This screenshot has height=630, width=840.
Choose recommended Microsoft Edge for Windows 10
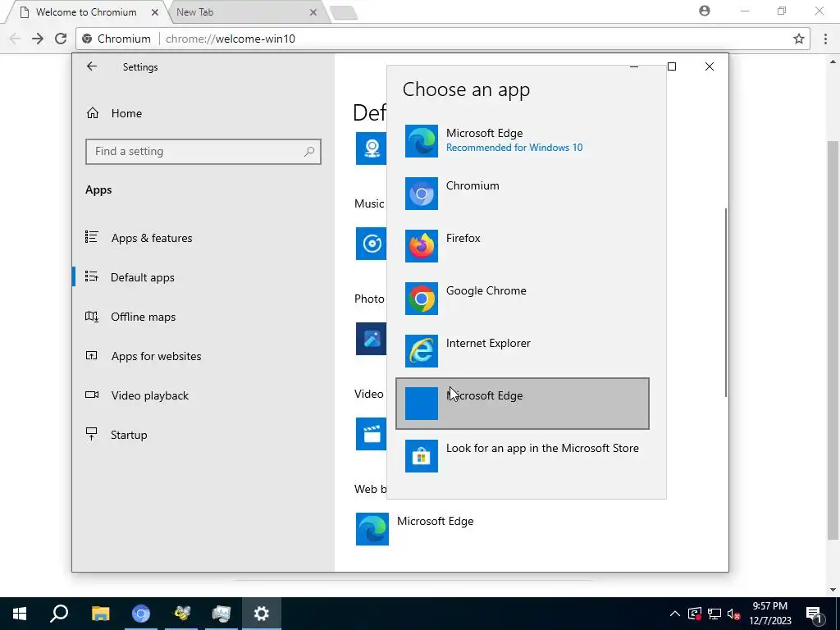pos(523,141)
